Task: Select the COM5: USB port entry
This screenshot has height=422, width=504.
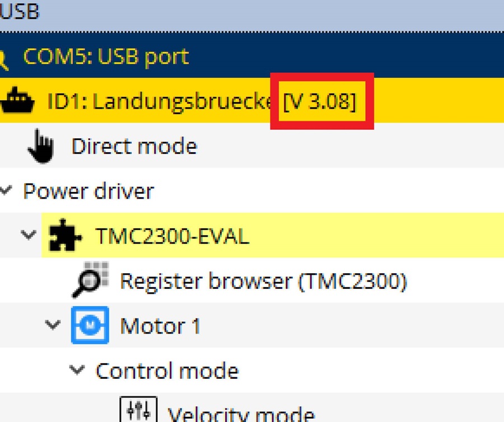Action: (106, 57)
